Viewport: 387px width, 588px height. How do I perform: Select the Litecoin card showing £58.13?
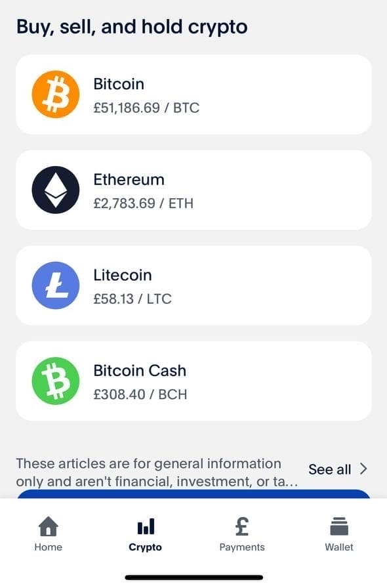coord(193,285)
